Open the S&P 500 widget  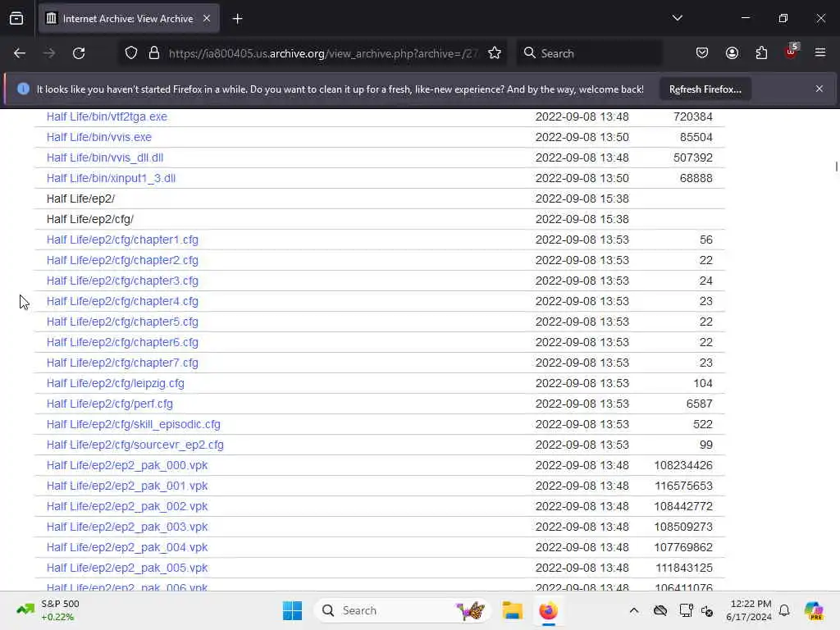pos(48,610)
